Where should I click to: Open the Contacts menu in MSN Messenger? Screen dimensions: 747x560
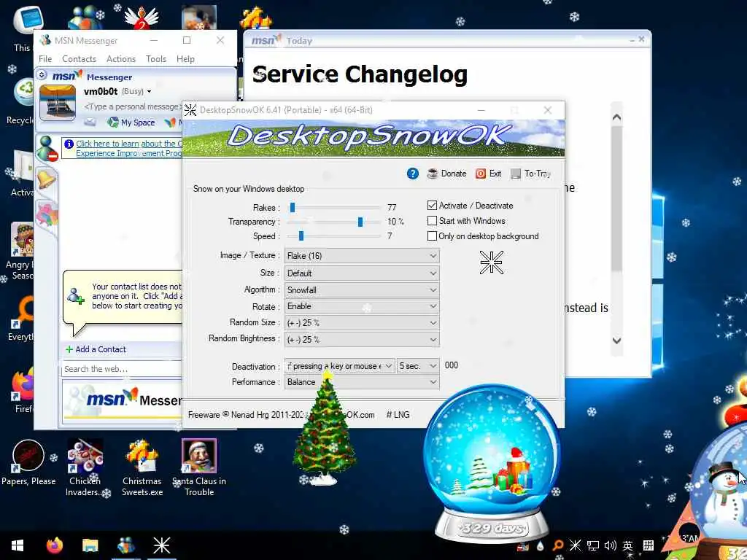pyautogui.click(x=79, y=59)
